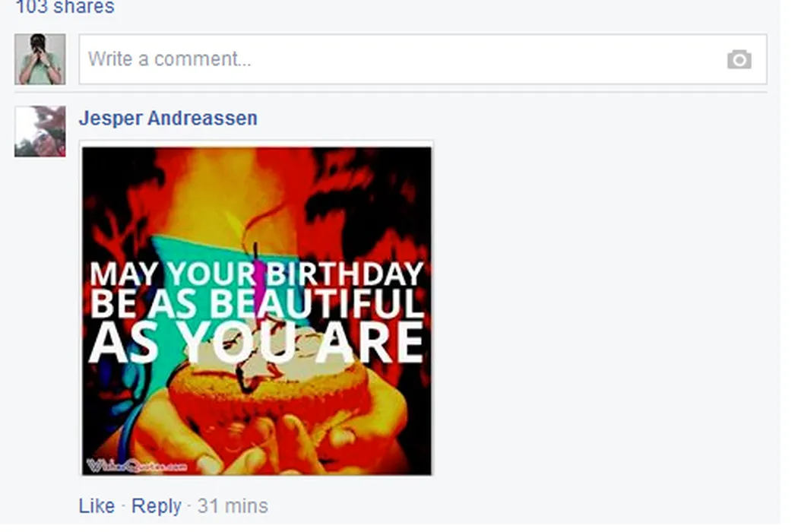Open your own profile picture beside comment box
This screenshot has height=532, width=798.
[x=40, y=59]
